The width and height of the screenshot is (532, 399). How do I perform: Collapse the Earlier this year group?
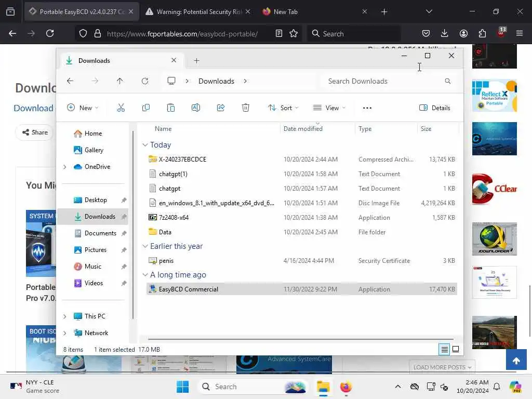tap(145, 246)
